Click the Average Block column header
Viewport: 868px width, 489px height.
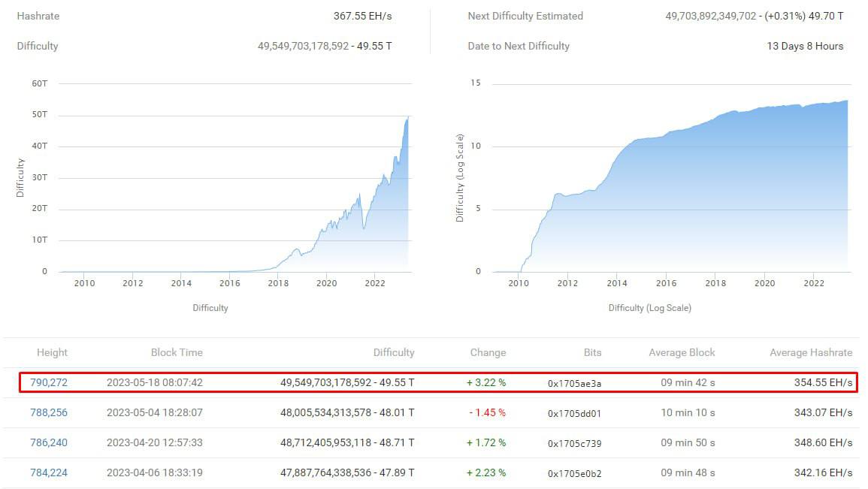[682, 352]
